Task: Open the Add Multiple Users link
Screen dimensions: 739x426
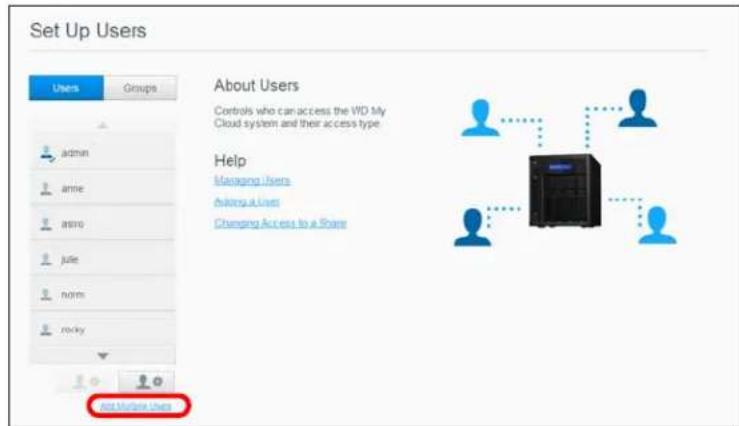Action: coord(136,406)
